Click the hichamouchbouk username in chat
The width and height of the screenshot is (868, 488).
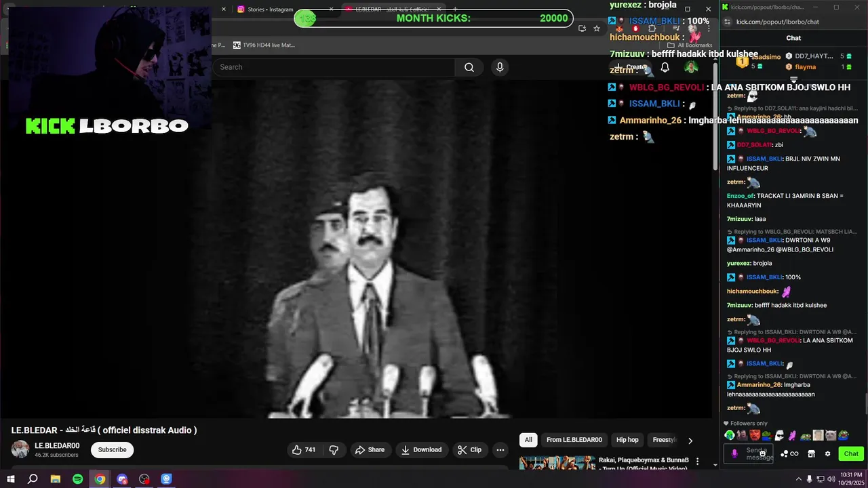point(753,291)
